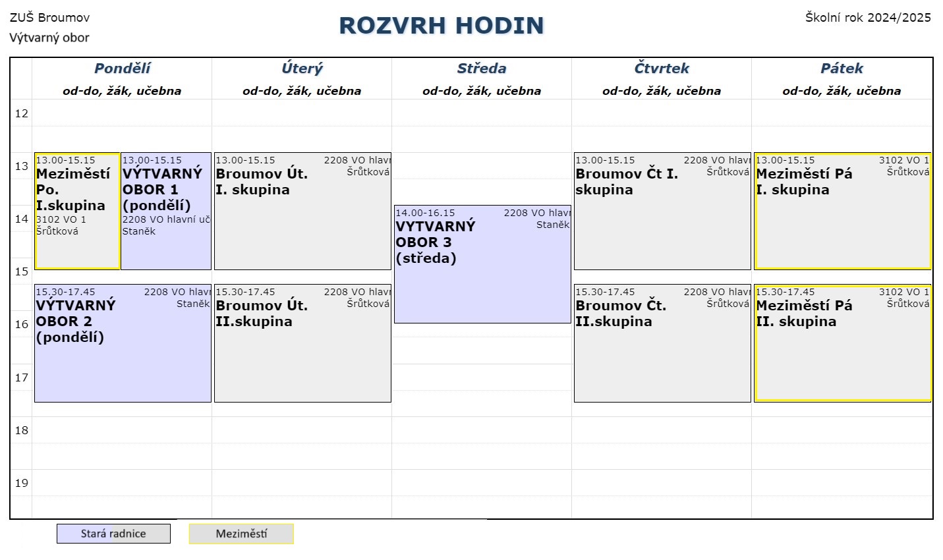This screenshot has height=560, width=943.
Task: Click Broumov Čt I. skupina lesson
Action: [662, 211]
